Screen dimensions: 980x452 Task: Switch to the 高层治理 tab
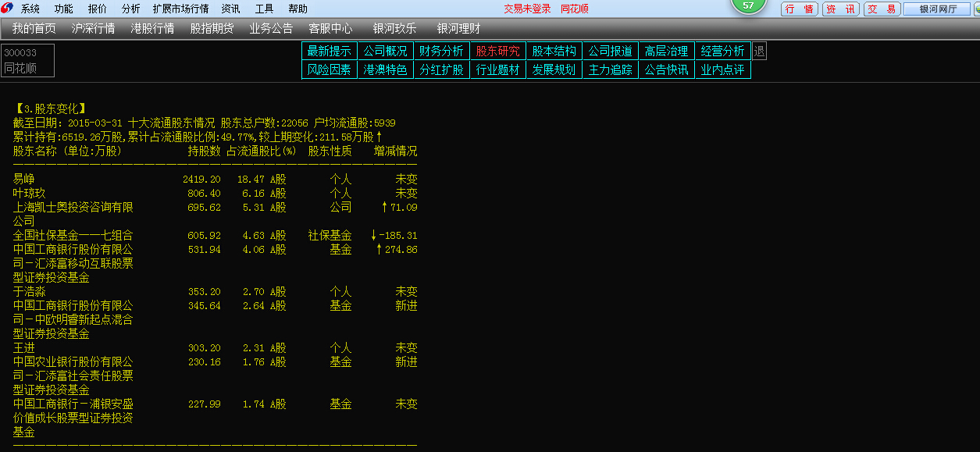(667, 51)
